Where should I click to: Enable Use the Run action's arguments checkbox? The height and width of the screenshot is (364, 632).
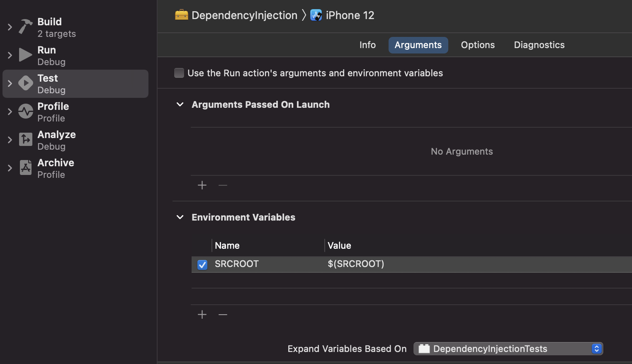(179, 73)
